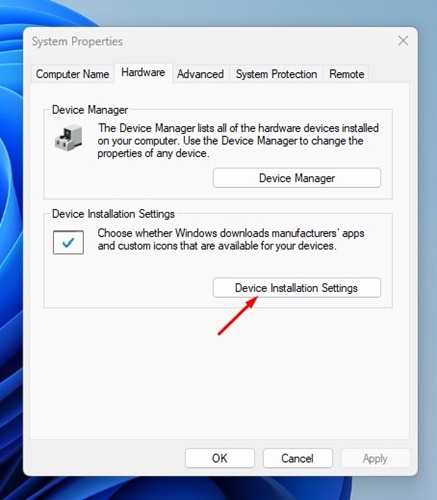
Task: Select the Hardware tab
Action: 143,72
